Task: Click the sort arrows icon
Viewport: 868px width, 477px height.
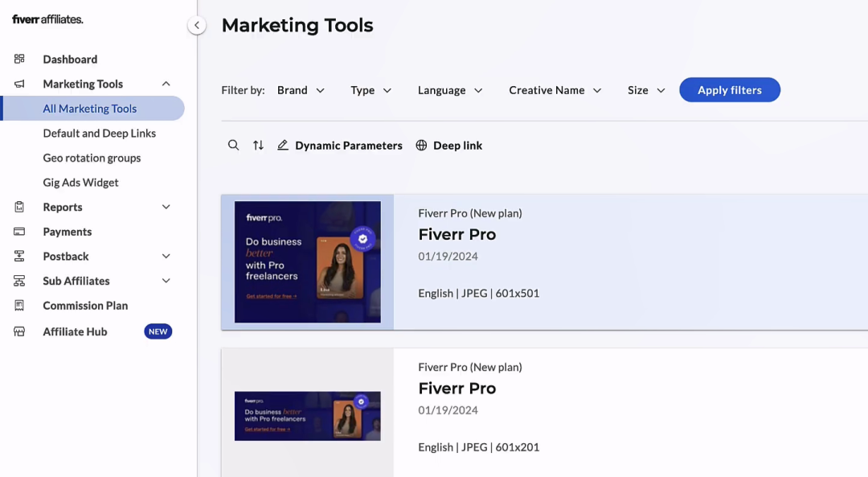Action: click(x=259, y=145)
